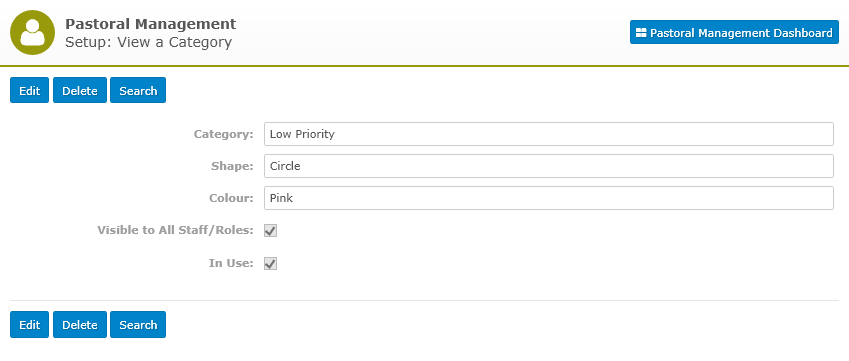Click the Colour field showing Pink
849x361 pixels.
click(x=548, y=198)
